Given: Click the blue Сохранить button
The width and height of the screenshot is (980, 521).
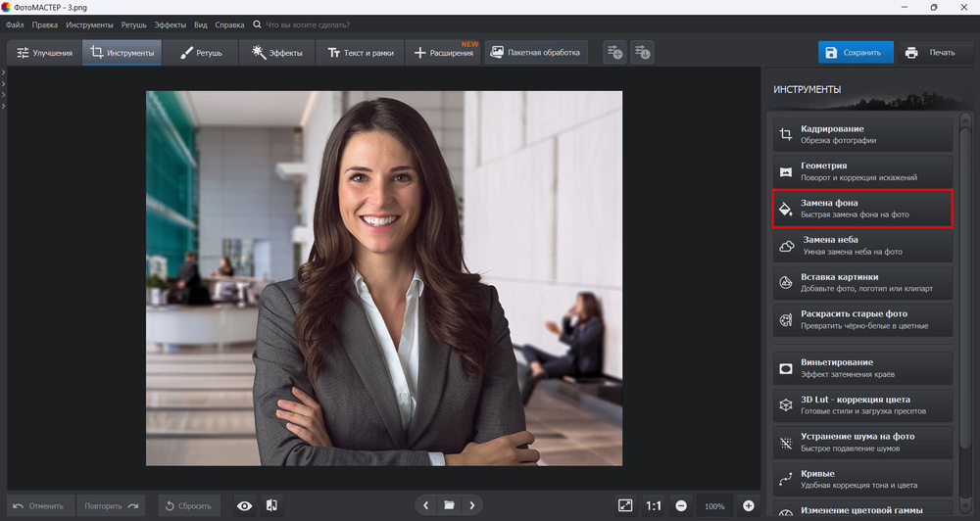Looking at the screenshot, I should coord(856,53).
